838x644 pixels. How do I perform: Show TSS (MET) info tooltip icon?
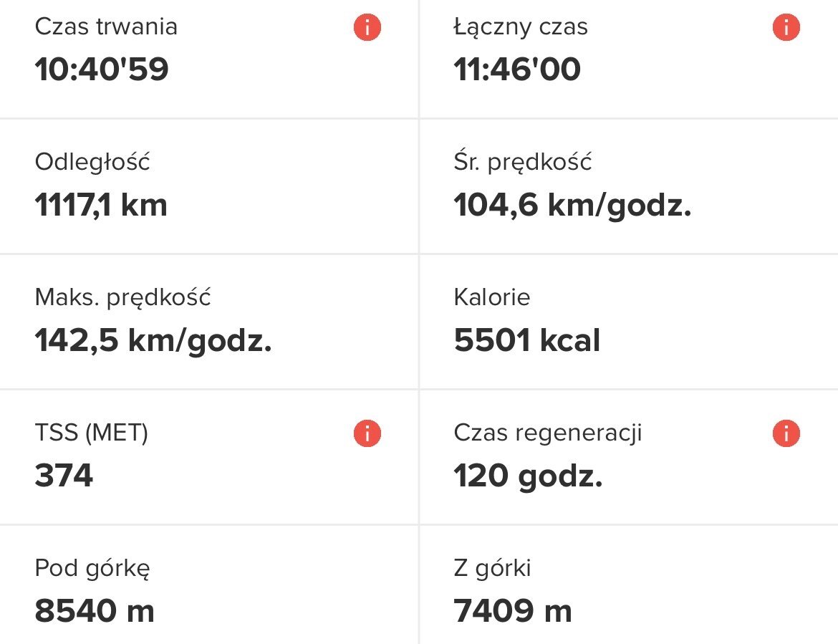tap(367, 433)
